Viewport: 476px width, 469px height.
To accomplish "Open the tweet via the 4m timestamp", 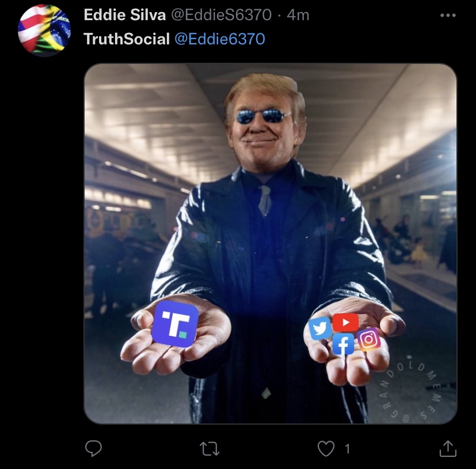I will coord(298,15).
